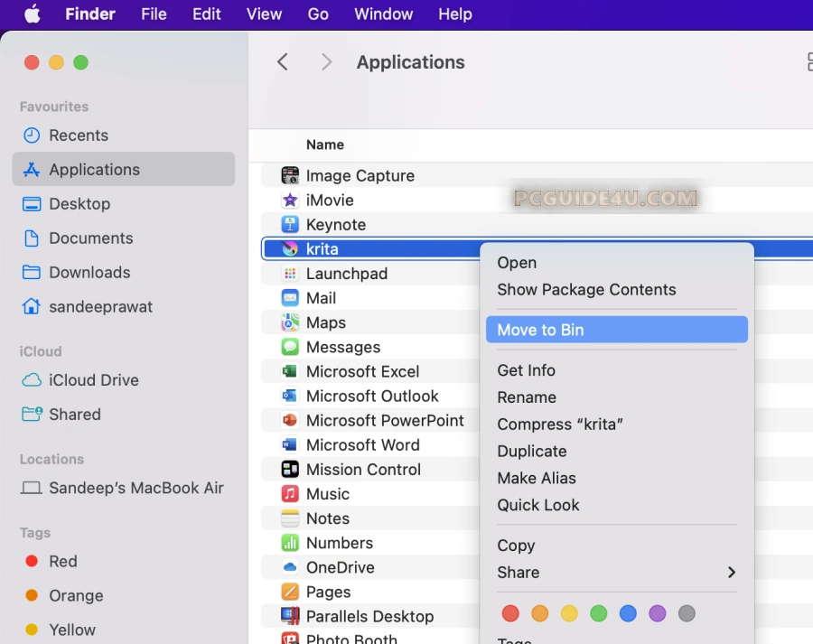The image size is (813, 644).
Task: Go back using the left chevron
Action: click(x=283, y=61)
